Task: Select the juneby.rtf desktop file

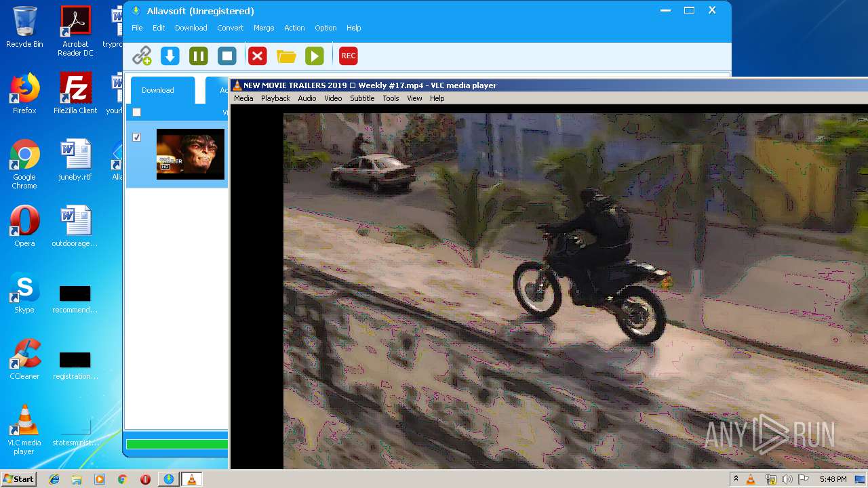Action: (x=75, y=160)
